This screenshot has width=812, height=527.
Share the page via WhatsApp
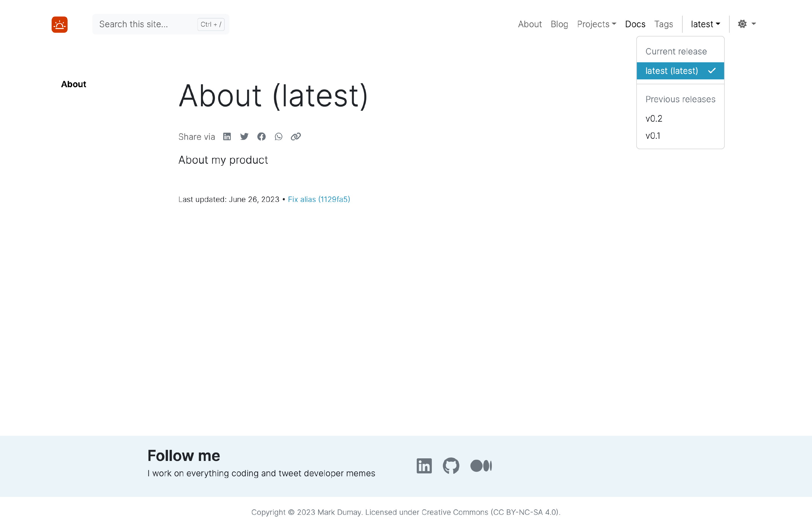(x=278, y=136)
